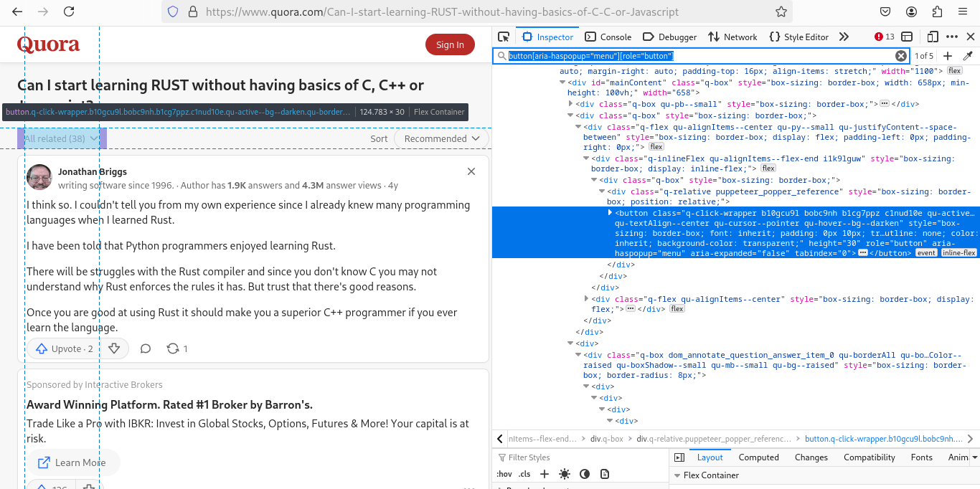Collapse the puppeteer_popper_reference div
Image resolution: width=980 pixels, height=489 pixels.
[602, 191]
